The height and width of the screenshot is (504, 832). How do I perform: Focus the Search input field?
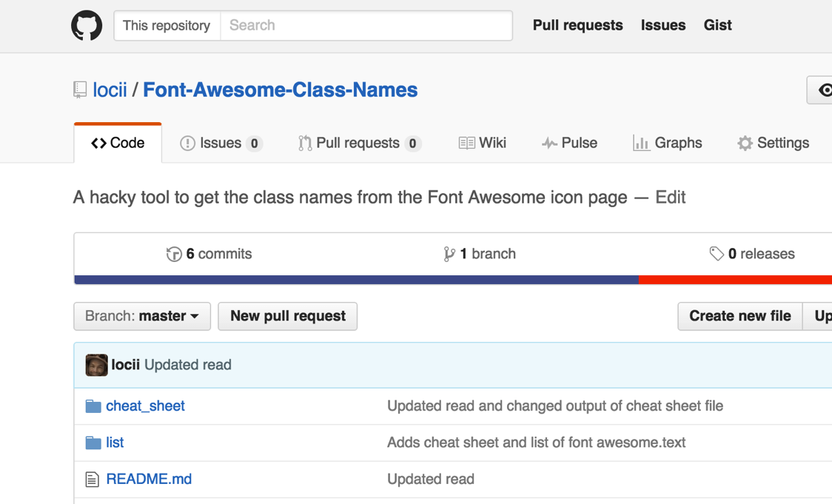coord(366,25)
